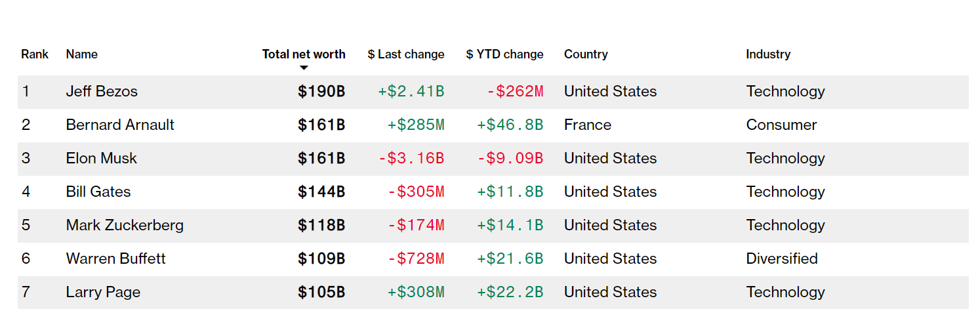The image size is (980, 309).
Task: Click Consumer industry in Arnault's row
Action: pos(781,125)
